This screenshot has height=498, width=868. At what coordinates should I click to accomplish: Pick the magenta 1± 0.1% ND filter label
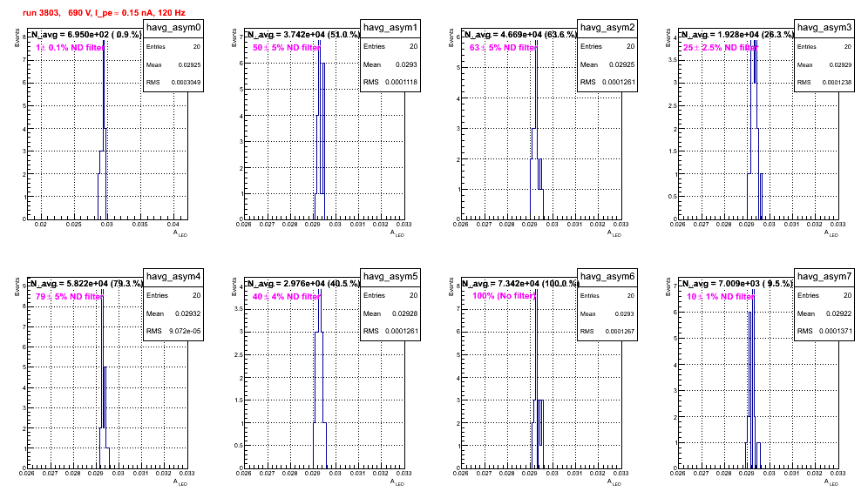70,48
